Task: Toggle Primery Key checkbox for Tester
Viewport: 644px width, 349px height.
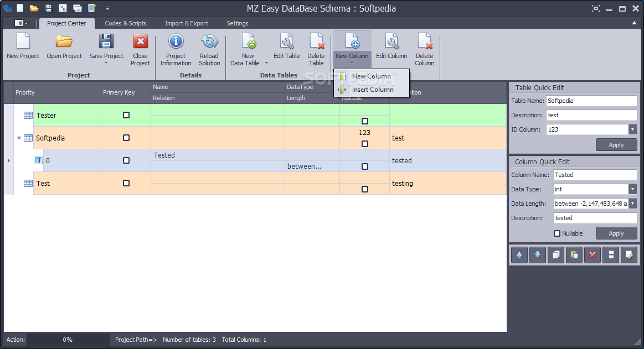Action: [x=126, y=115]
